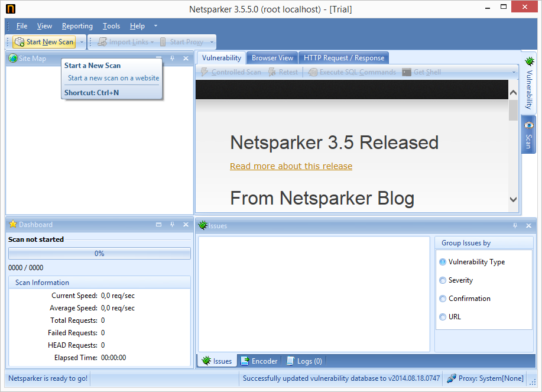Image resolution: width=542 pixels, height=392 pixels.
Task: Switch to the Encoder bottom tab
Action: (x=259, y=361)
